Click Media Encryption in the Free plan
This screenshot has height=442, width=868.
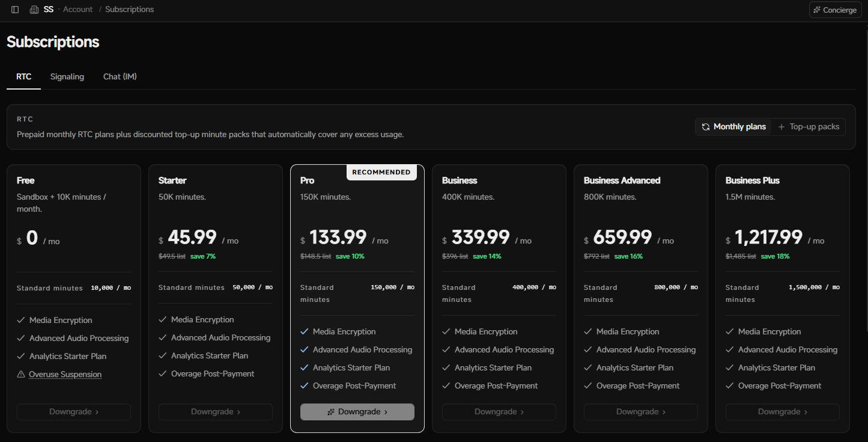(61, 321)
